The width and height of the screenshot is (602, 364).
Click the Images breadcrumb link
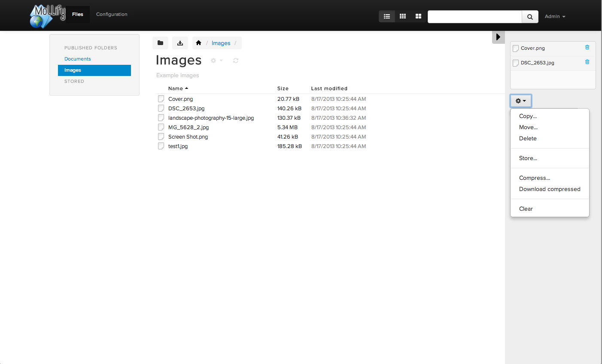coord(221,43)
